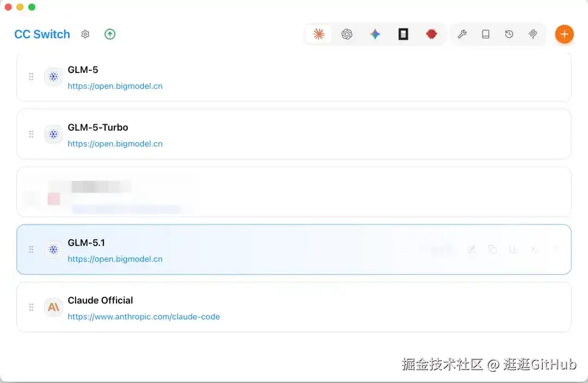588x383 pixels.
Task: Switch to the OpenAI Codex tab
Action: tap(347, 34)
